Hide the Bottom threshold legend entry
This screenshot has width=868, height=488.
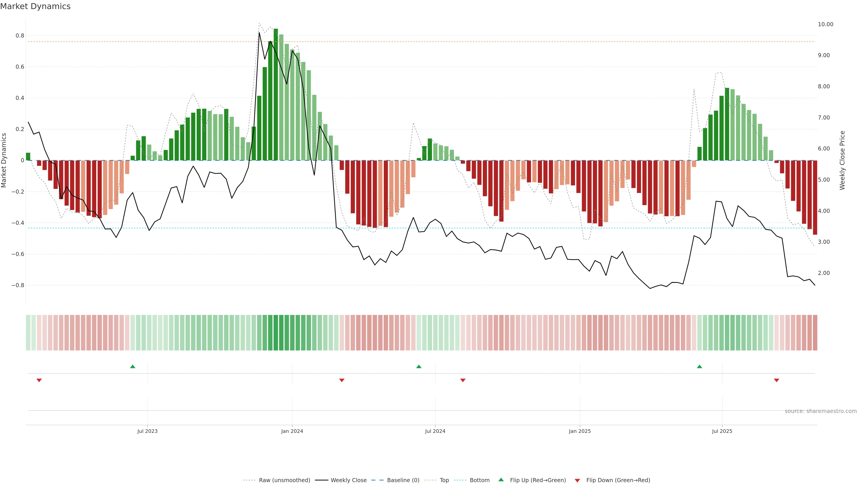point(479,480)
